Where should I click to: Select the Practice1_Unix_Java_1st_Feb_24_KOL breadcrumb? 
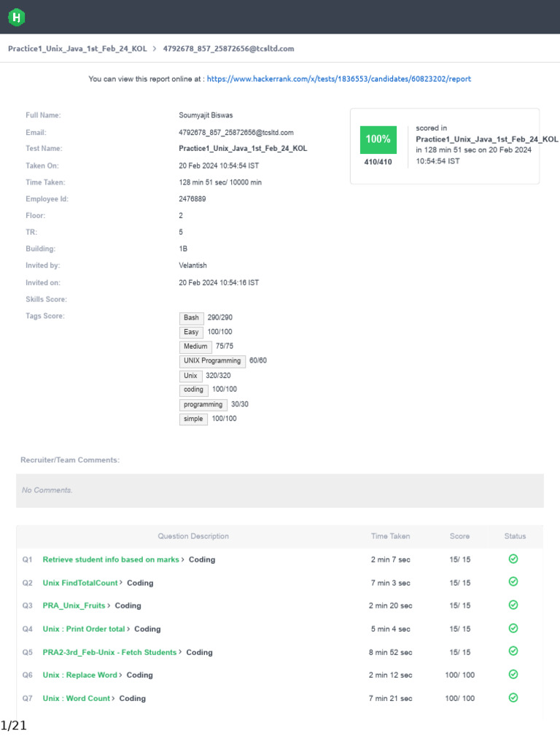(x=77, y=49)
